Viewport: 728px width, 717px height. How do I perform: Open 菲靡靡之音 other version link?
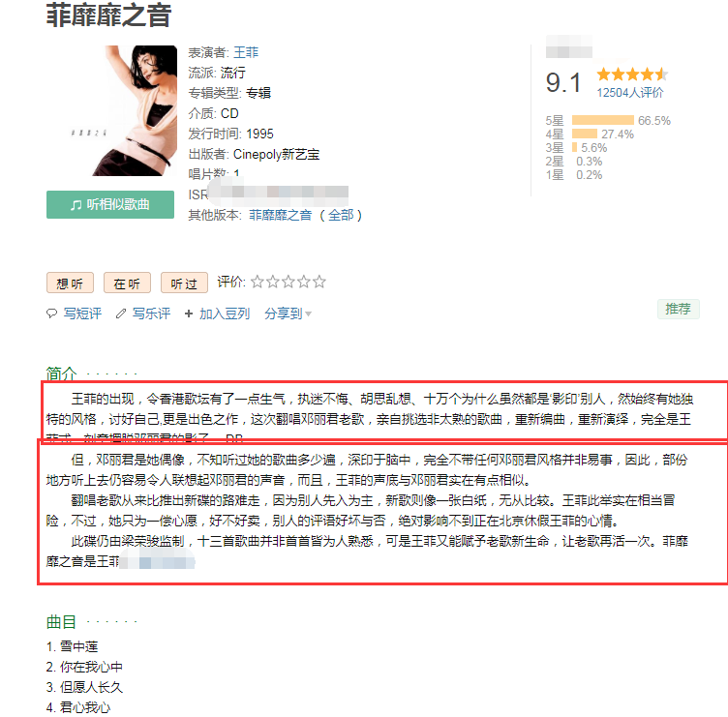tap(281, 216)
